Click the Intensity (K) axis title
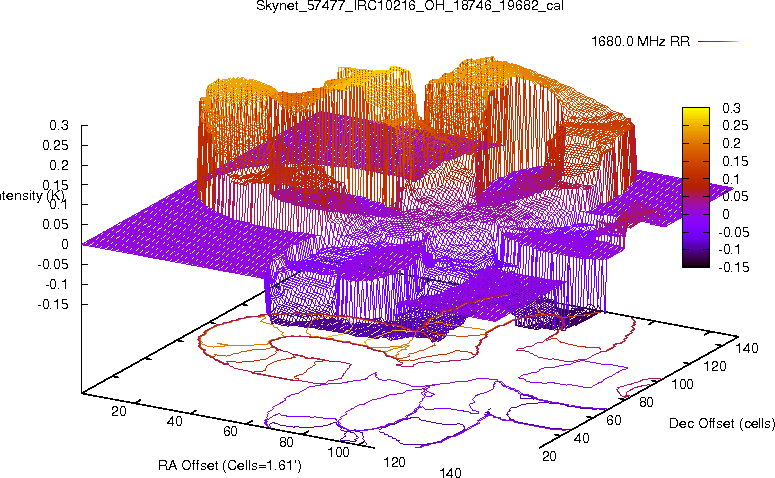The height and width of the screenshot is (478, 775). coord(32,195)
